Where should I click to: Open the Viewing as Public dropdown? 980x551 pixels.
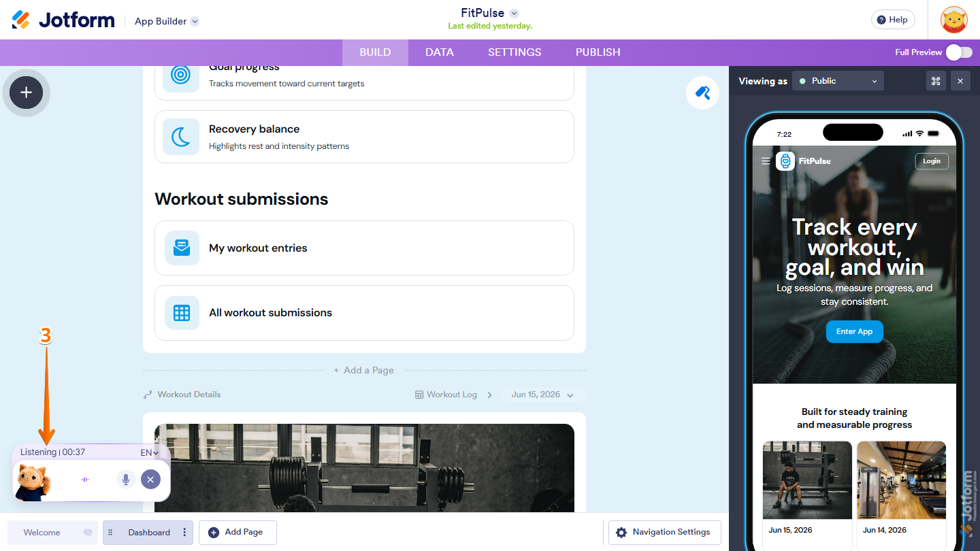pos(838,81)
